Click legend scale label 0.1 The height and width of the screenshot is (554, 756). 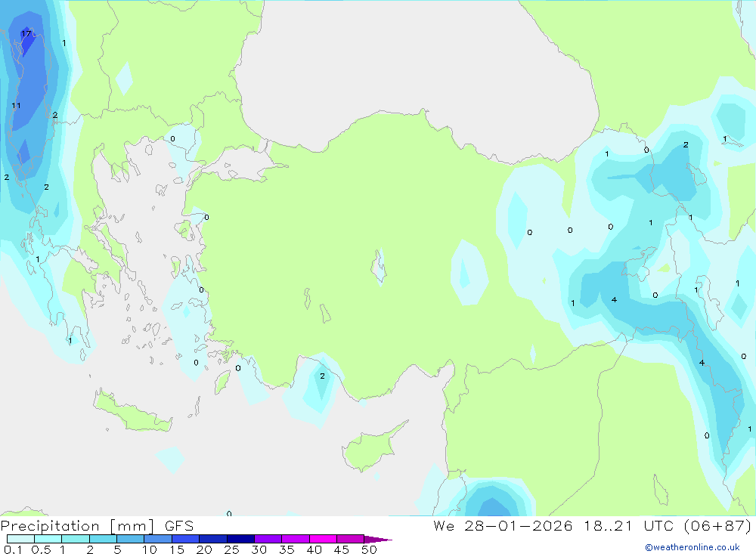point(13,549)
